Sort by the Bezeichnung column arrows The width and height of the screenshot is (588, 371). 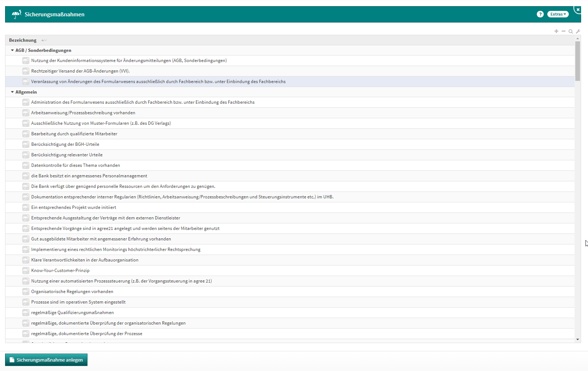point(44,40)
